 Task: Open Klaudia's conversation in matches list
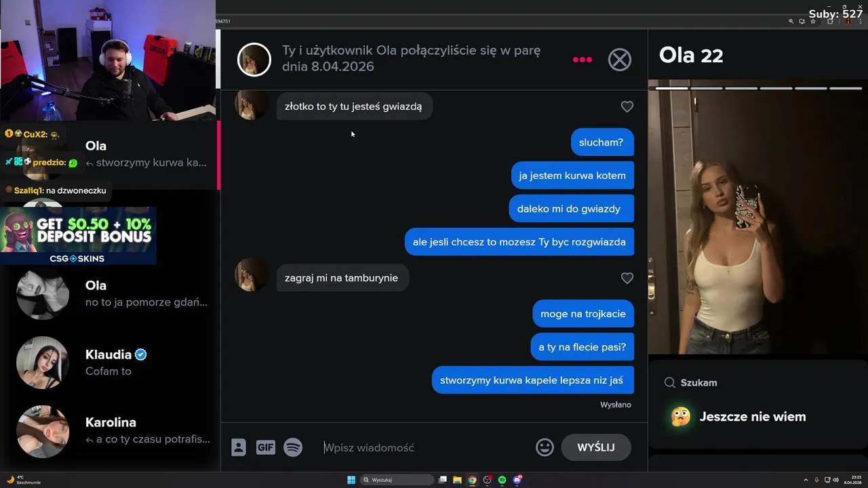(x=110, y=363)
